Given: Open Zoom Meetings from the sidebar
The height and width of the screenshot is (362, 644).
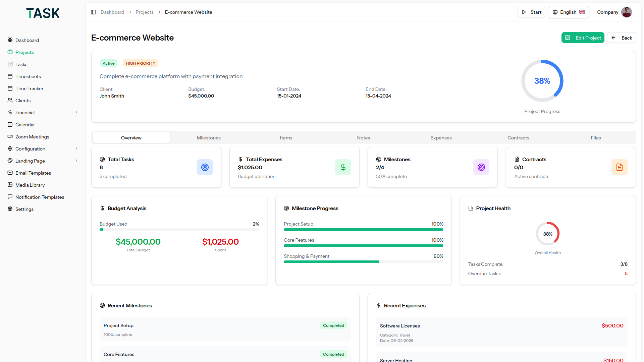Looking at the screenshot, I should (x=32, y=137).
